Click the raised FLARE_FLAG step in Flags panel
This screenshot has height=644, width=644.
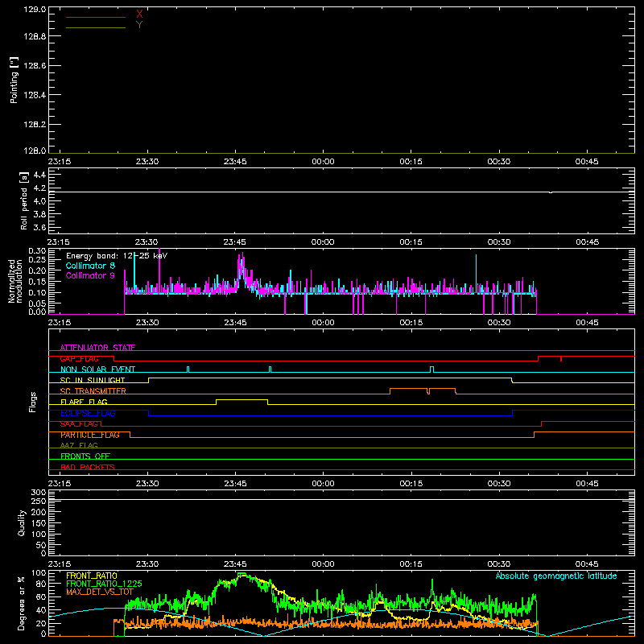tap(242, 399)
